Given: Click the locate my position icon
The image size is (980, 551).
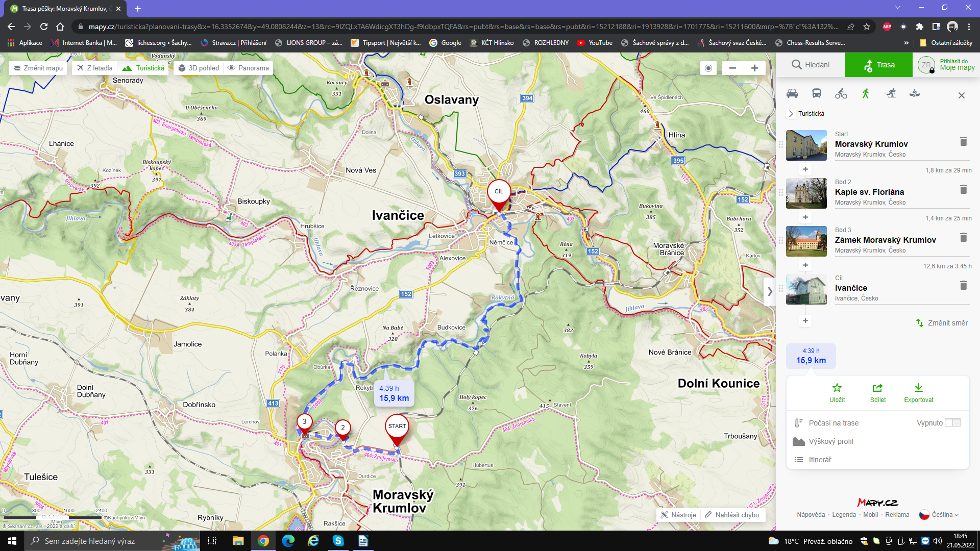Looking at the screenshot, I should [x=708, y=68].
